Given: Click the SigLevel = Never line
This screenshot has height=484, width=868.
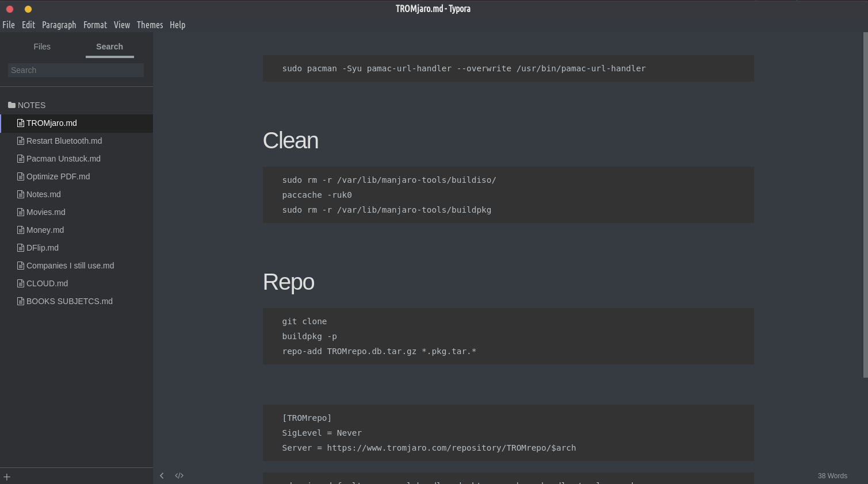Looking at the screenshot, I should click(322, 433).
